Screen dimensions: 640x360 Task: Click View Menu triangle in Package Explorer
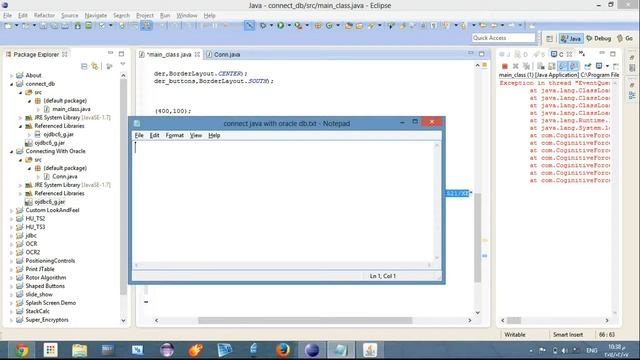[122, 65]
